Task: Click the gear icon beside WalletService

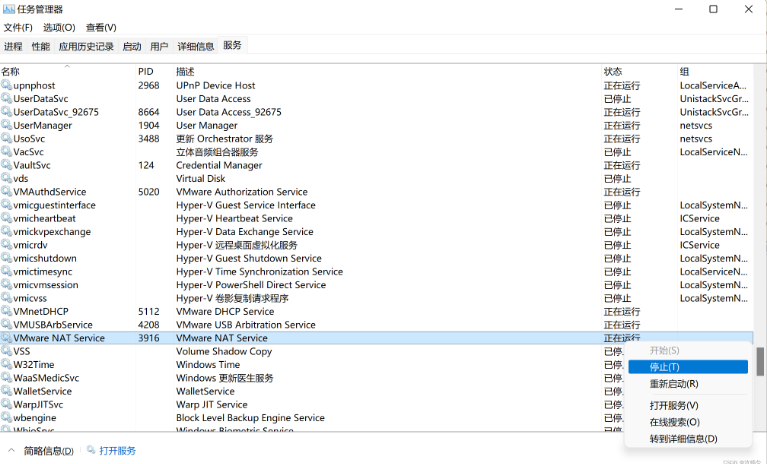Action: [6, 391]
